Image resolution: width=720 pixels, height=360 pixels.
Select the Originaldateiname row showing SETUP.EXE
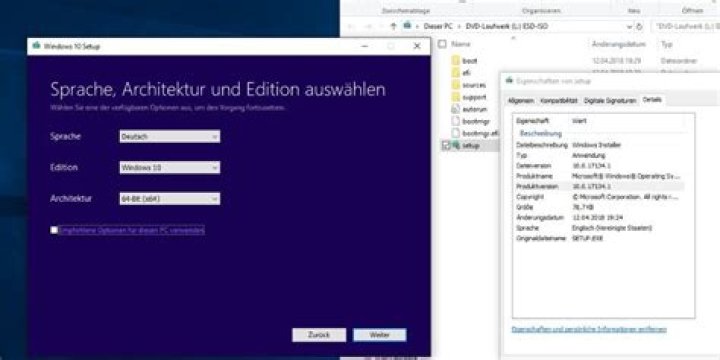599,238
